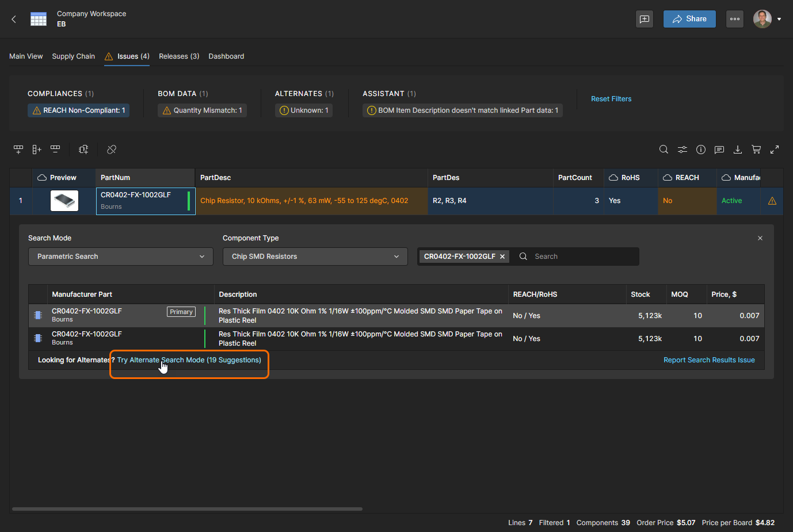Expand the Component Type dropdown
This screenshot has width=793, height=532.
pyautogui.click(x=315, y=257)
